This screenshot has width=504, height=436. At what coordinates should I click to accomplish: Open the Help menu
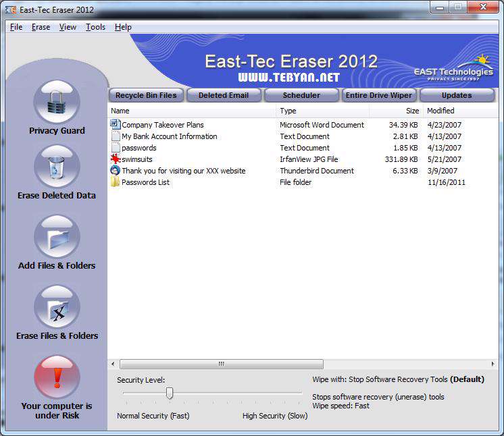click(123, 27)
